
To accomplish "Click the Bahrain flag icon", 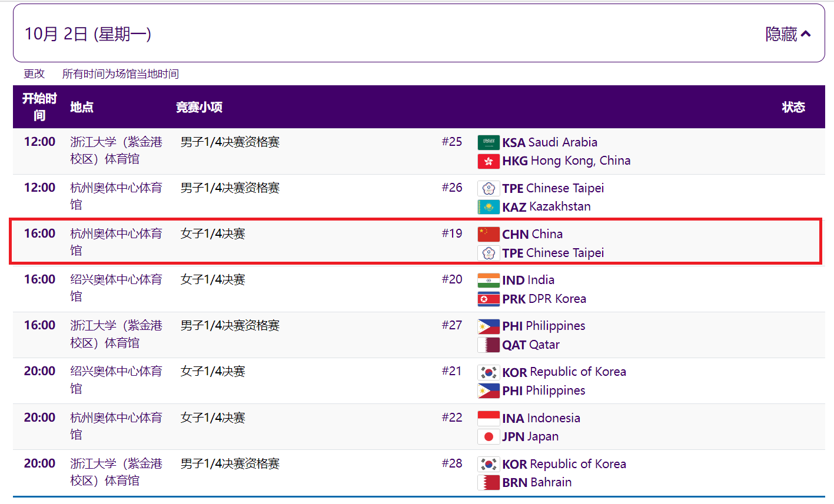I will point(489,483).
